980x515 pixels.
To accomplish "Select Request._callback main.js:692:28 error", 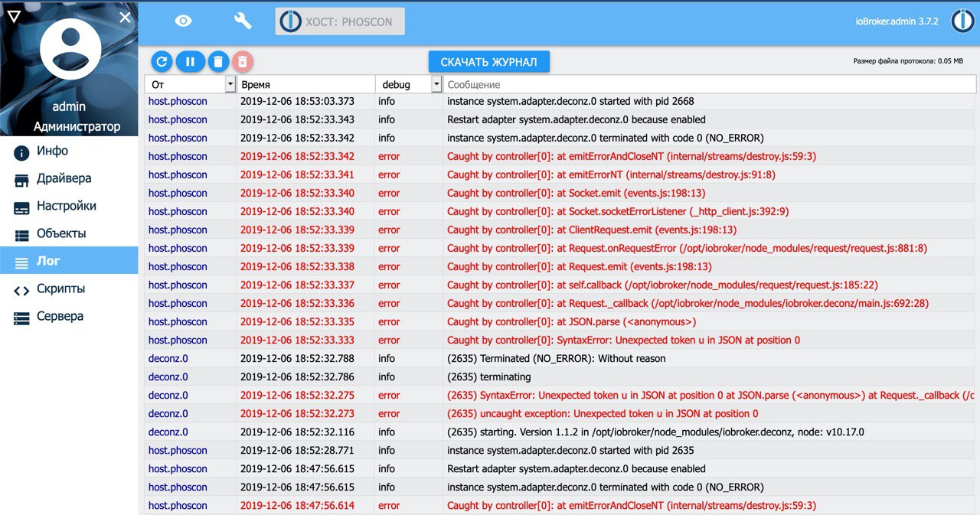I will click(688, 303).
